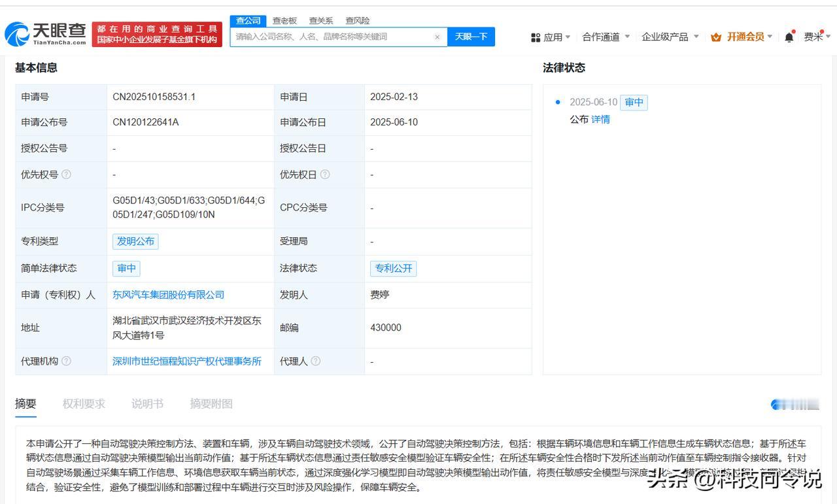Switch to the 说明书 tab
The image size is (837, 504).
(147, 404)
